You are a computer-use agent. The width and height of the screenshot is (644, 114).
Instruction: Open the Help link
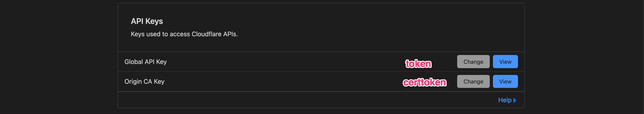pos(504,100)
